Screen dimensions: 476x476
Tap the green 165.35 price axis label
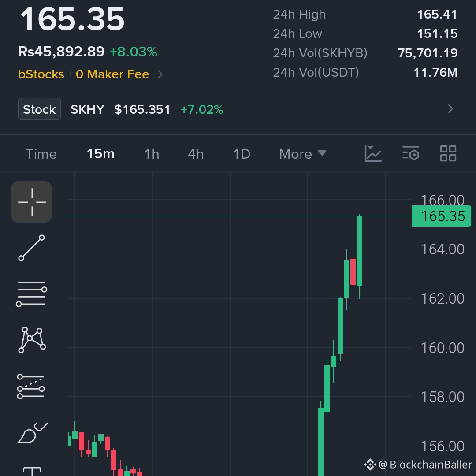point(441,216)
